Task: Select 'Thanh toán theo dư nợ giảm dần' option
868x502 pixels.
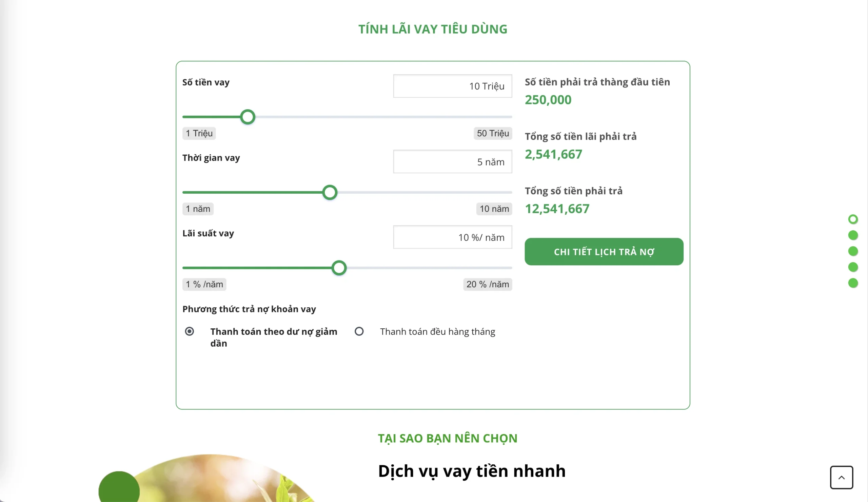Action: point(190,331)
